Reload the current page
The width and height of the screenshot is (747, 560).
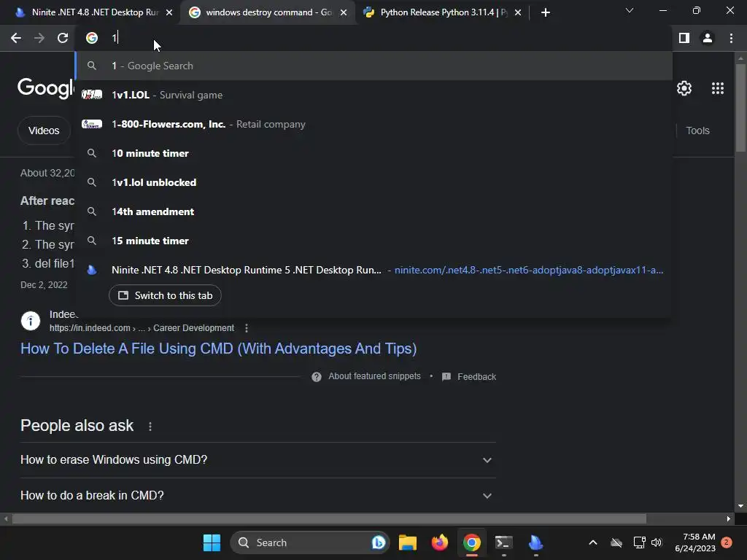pos(63,38)
